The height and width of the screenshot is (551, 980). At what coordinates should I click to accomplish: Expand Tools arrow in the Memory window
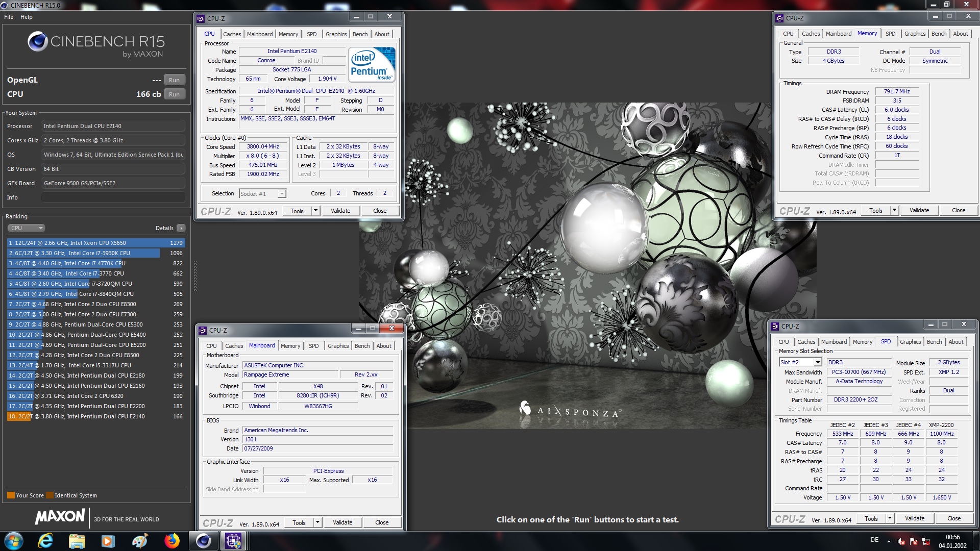click(894, 210)
